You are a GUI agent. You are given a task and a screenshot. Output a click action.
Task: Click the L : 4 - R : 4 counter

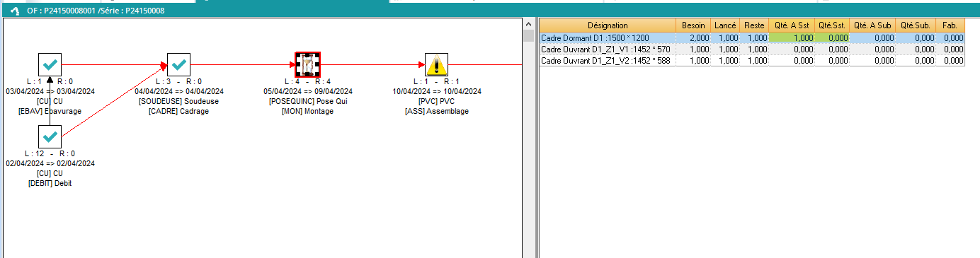coord(308,81)
